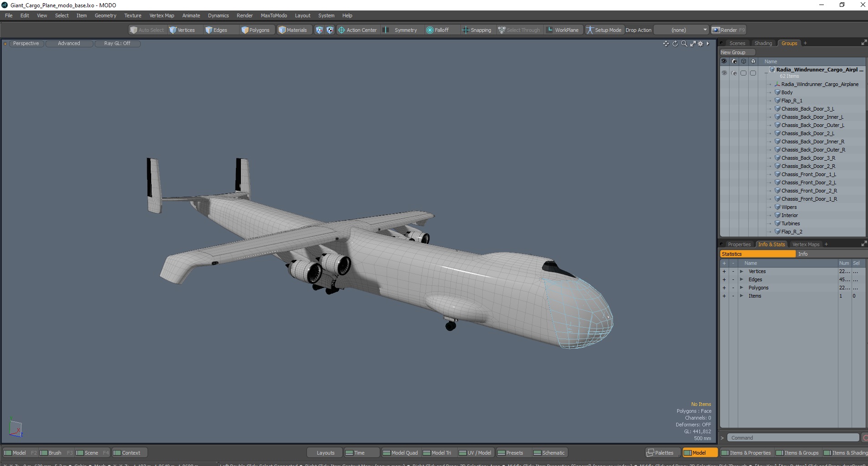Image resolution: width=868 pixels, height=466 pixels.
Task: Click the Items selection mode cube icon
Action: (319, 30)
